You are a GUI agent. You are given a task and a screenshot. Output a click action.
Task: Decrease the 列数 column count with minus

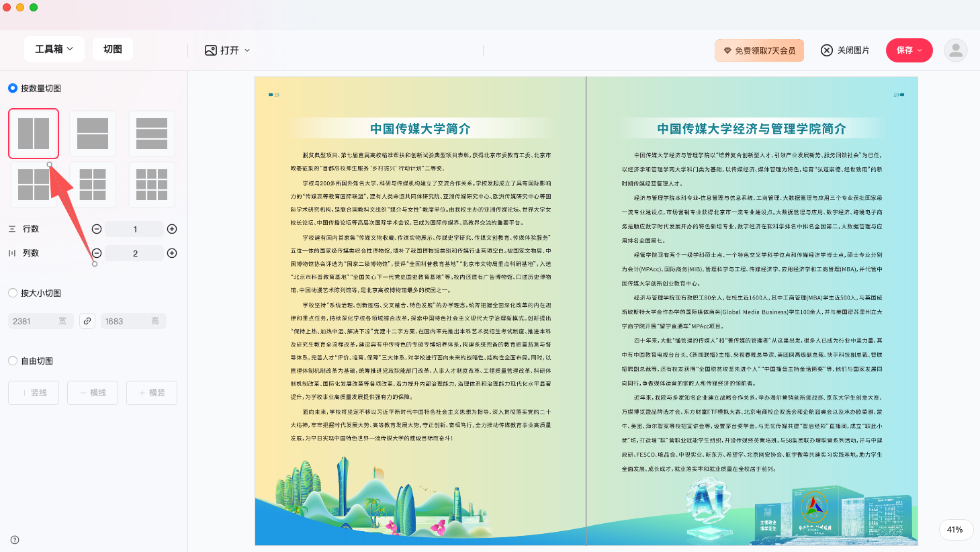[x=97, y=253]
